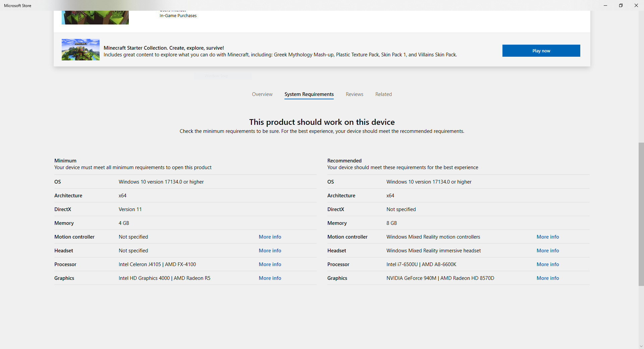The width and height of the screenshot is (644, 349).
Task: Go to the Related tab
Action: coord(383,94)
